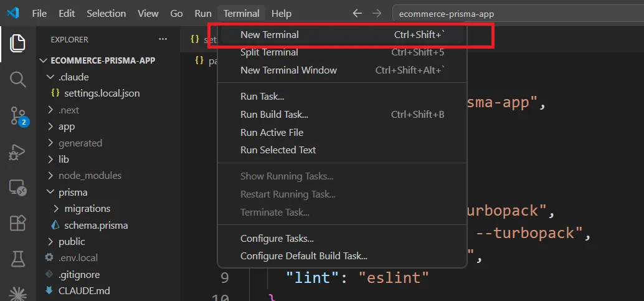Viewport: 644px width, 301px height.
Task: Expand the lib folder
Action: 50,159
